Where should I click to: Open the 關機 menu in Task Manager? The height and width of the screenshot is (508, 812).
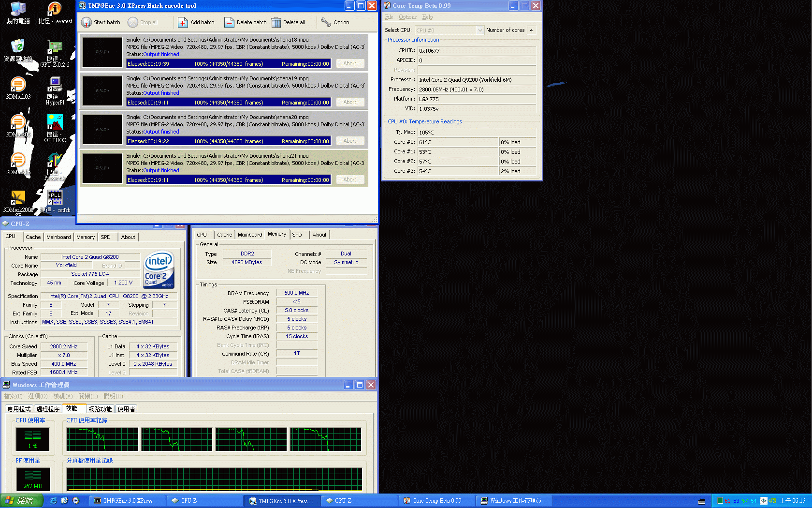coord(88,396)
